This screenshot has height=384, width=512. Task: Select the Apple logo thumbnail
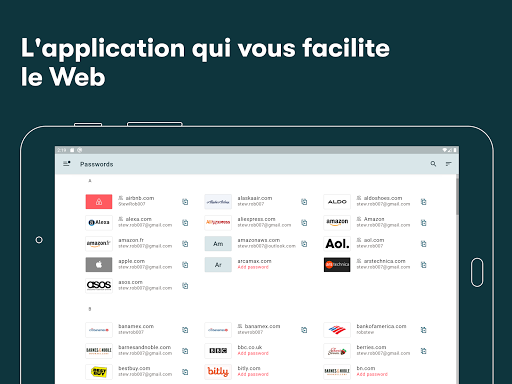(x=99, y=265)
